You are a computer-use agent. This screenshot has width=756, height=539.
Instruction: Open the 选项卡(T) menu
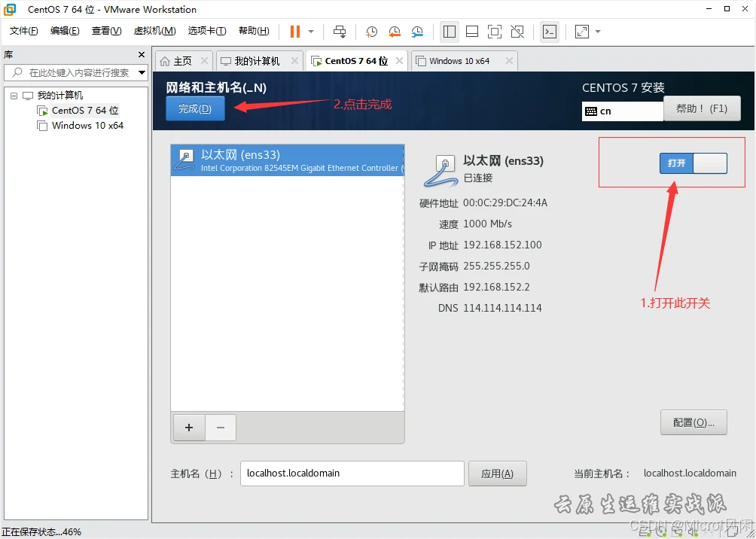(x=207, y=31)
